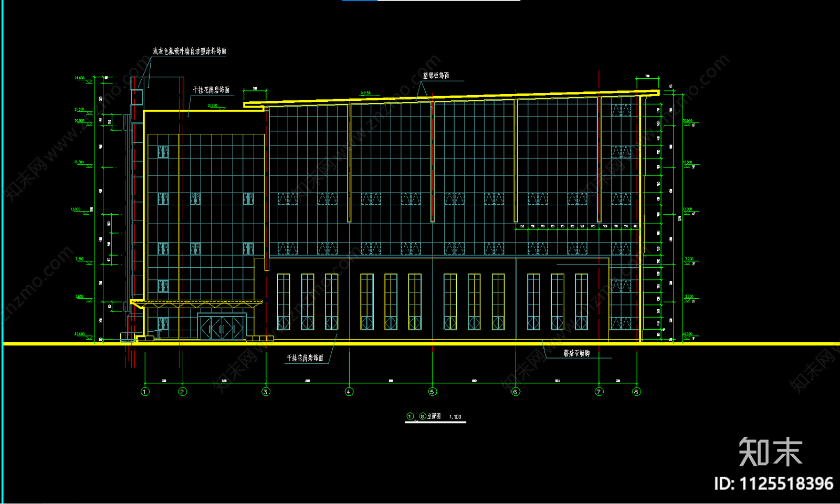The width and height of the screenshot is (840, 504).
Task: Click the double entrance door on the ground floor
Action: (x=222, y=327)
